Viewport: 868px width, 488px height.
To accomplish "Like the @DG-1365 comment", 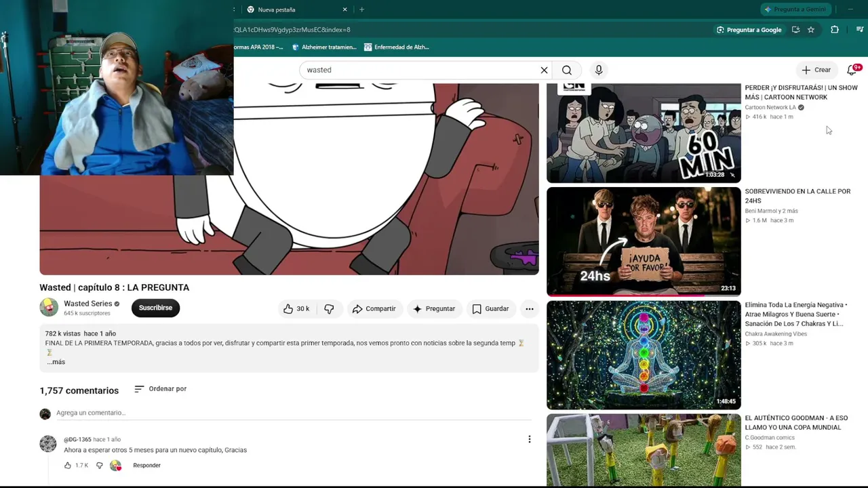I will point(68,466).
